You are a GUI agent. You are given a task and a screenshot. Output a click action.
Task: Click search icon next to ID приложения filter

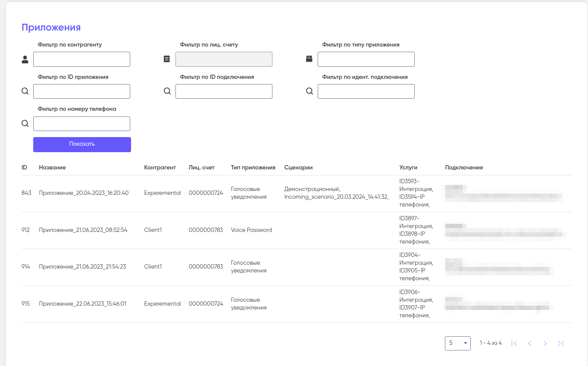(25, 91)
